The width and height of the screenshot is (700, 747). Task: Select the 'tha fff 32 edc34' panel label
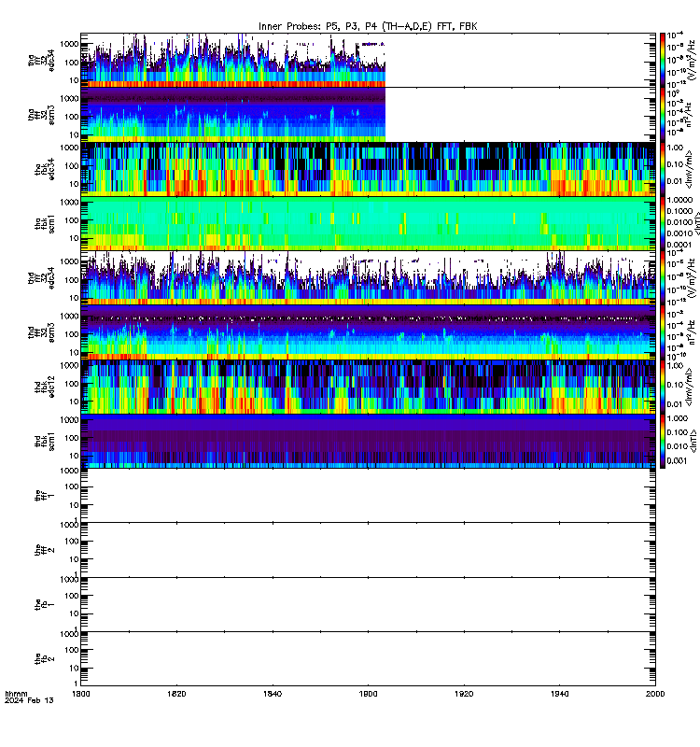pyautogui.click(x=41, y=60)
